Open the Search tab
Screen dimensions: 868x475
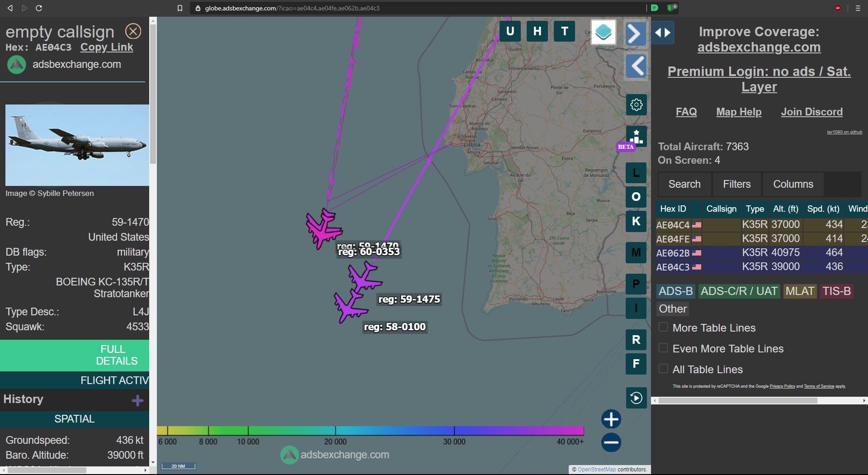(684, 184)
